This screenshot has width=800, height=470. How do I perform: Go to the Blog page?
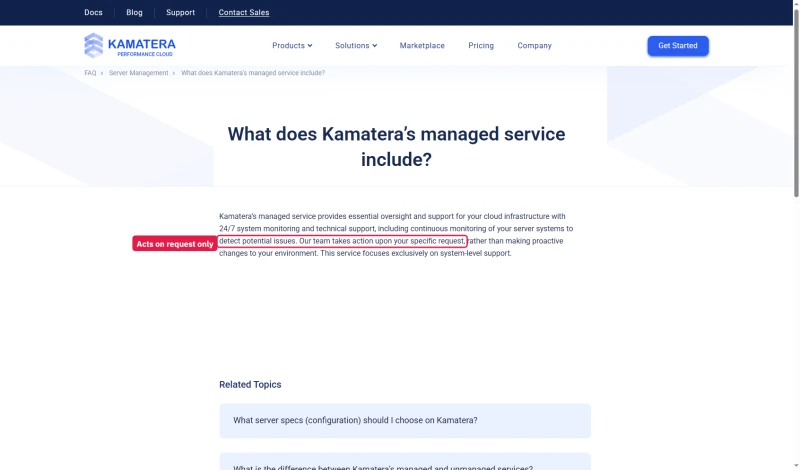pyautogui.click(x=134, y=12)
